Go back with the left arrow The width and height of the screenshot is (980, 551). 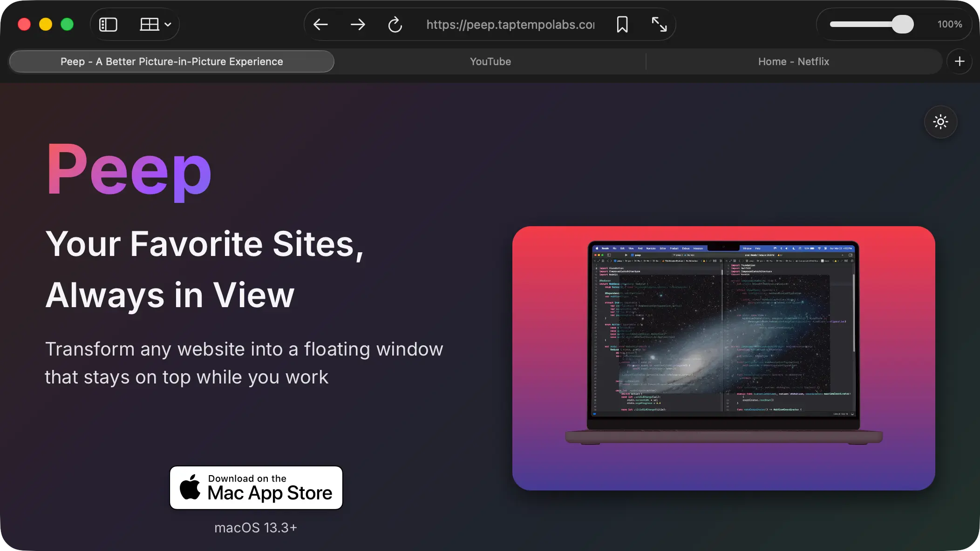point(320,24)
